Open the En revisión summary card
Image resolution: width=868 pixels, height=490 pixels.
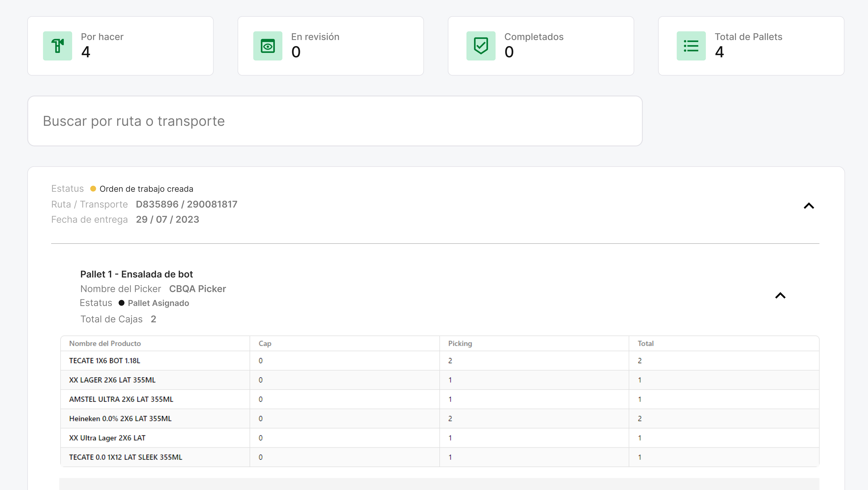point(331,46)
